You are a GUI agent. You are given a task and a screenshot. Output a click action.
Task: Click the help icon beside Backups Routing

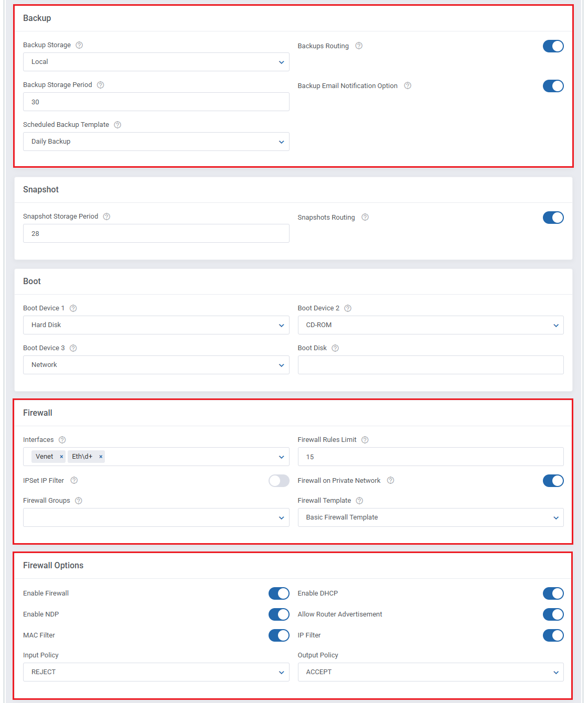(x=359, y=46)
